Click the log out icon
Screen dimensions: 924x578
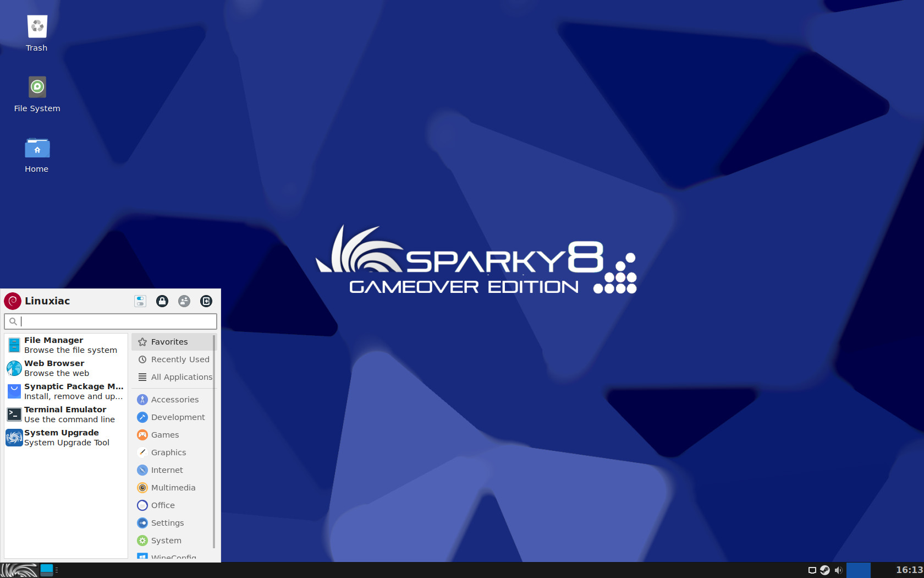pos(206,301)
